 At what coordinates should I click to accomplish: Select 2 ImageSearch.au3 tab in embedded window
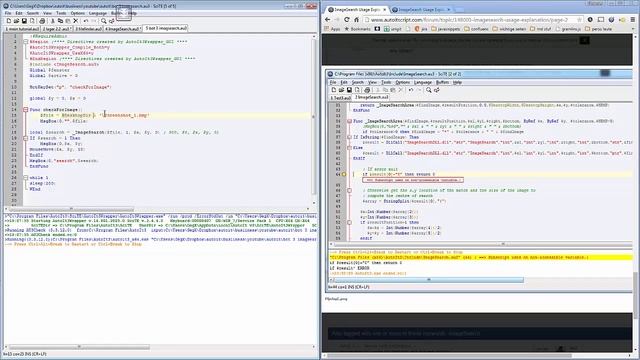click(371, 97)
